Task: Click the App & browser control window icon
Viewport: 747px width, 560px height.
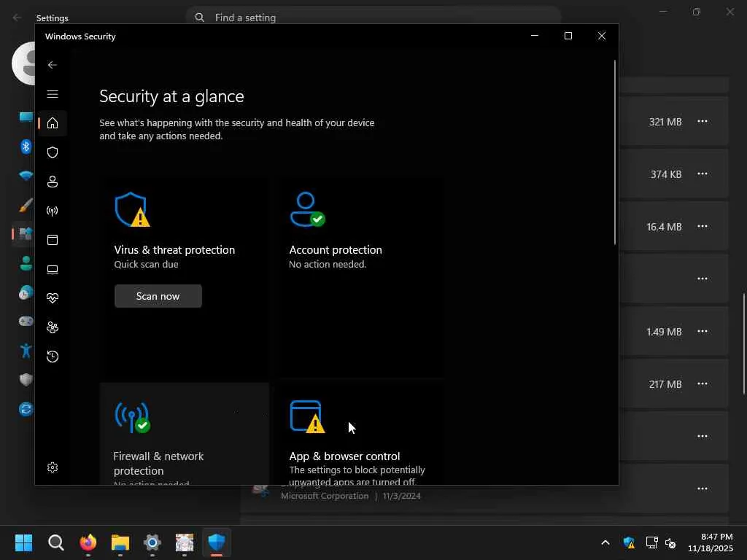Action: coord(307,416)
